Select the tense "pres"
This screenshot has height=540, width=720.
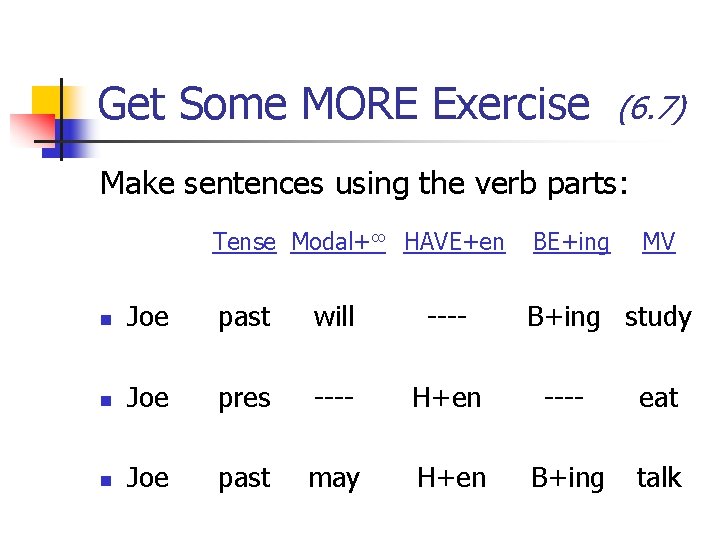(244, 398)
